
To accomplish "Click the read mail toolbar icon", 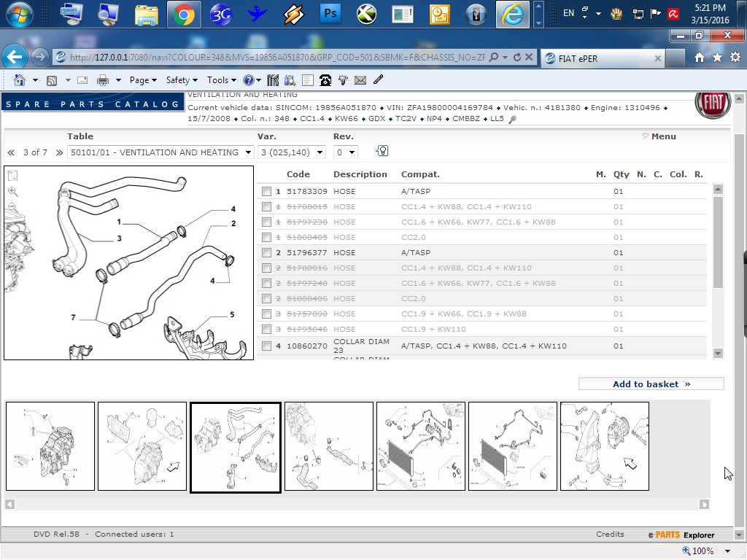I will 82,80.
